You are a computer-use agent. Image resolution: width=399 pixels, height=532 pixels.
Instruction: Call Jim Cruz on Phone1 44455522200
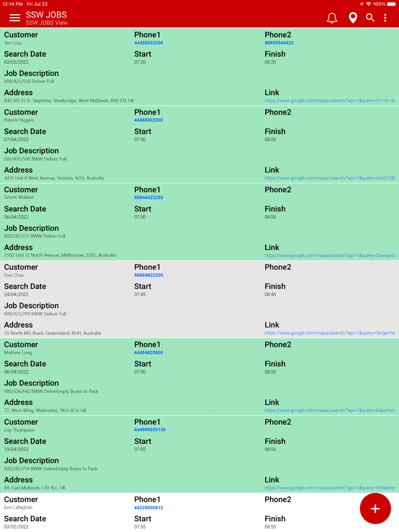coord(149,43)
